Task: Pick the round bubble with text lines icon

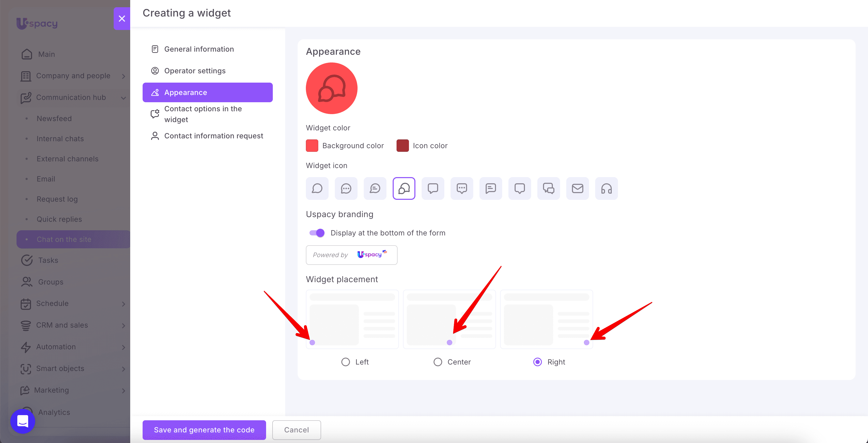Action: point(375,188)
